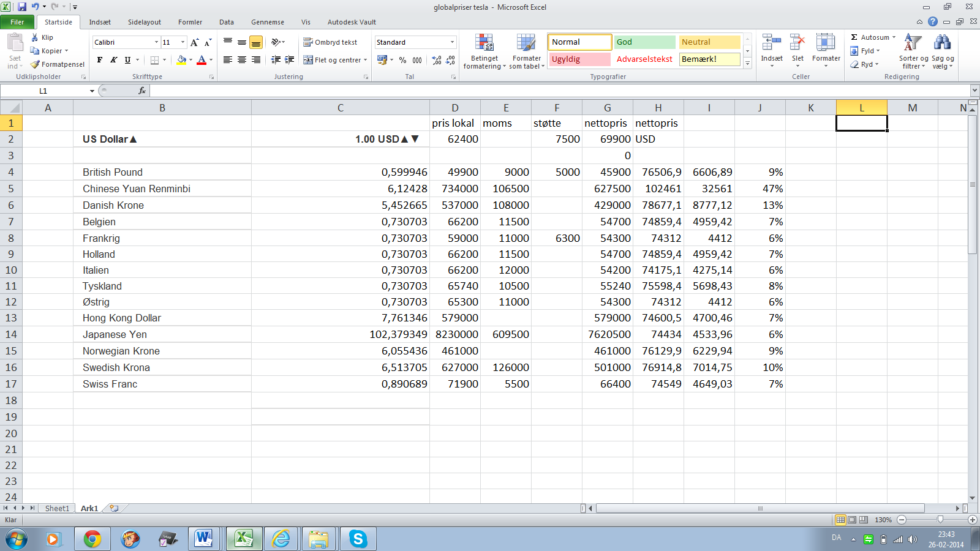
Task: Switch to Word in the taskbar
Action: click(x=203, y=539)
